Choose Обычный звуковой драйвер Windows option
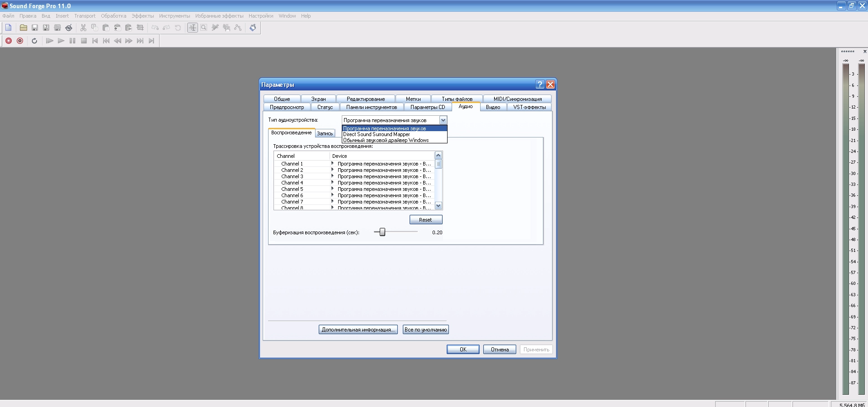868x407 pixels. 395,140
